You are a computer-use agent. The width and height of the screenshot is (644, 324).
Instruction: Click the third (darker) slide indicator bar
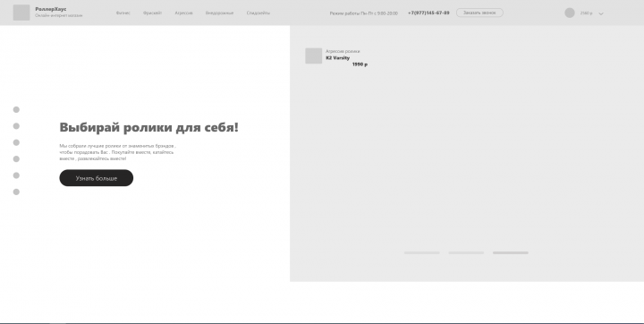pyautogui.click(x=511, y=253)
